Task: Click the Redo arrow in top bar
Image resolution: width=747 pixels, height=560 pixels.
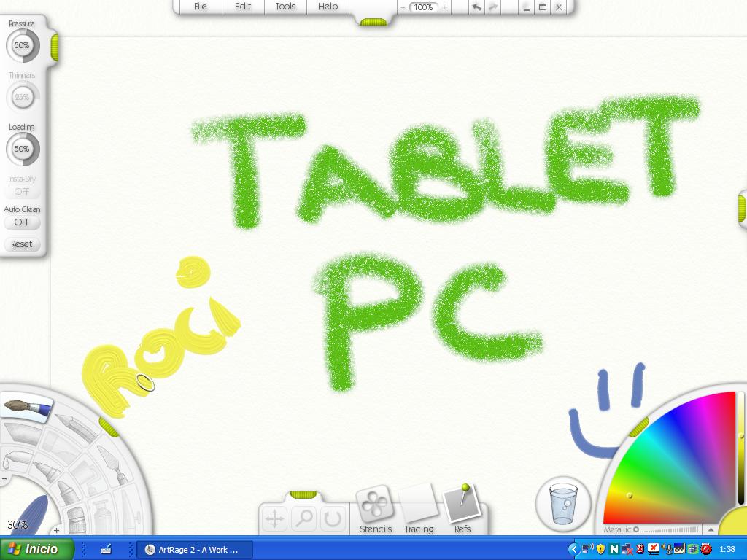Action: (x=493, y=7)
